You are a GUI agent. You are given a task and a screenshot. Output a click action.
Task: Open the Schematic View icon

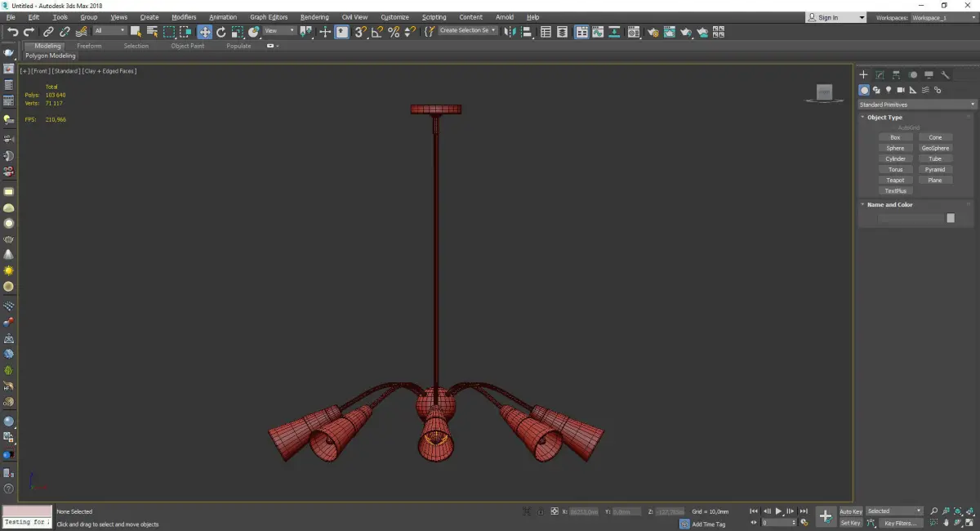[x=614, y=32]
